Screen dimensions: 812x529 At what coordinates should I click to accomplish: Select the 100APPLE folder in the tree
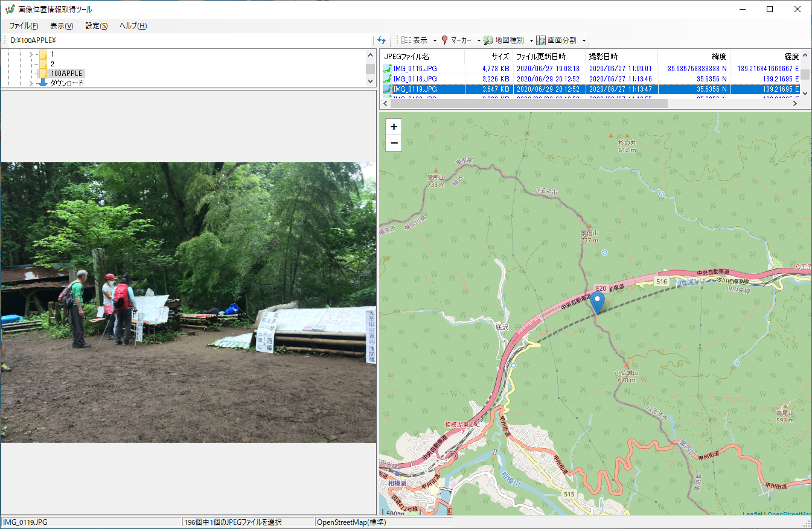point(66,73)
